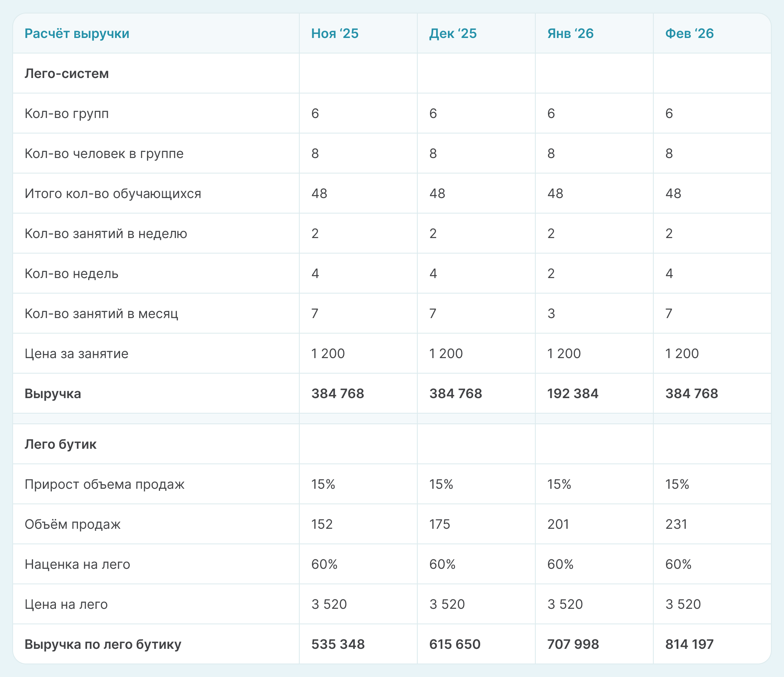Click the 'Кол-во групп' row label
The image size is (784, 677).
[67, 114]
